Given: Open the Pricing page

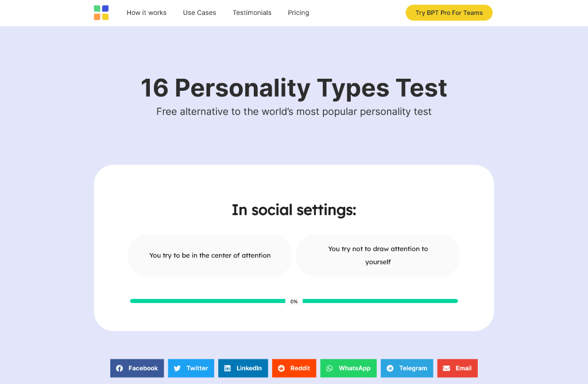Looking at the screenshot, I should (x=298, y=12).
